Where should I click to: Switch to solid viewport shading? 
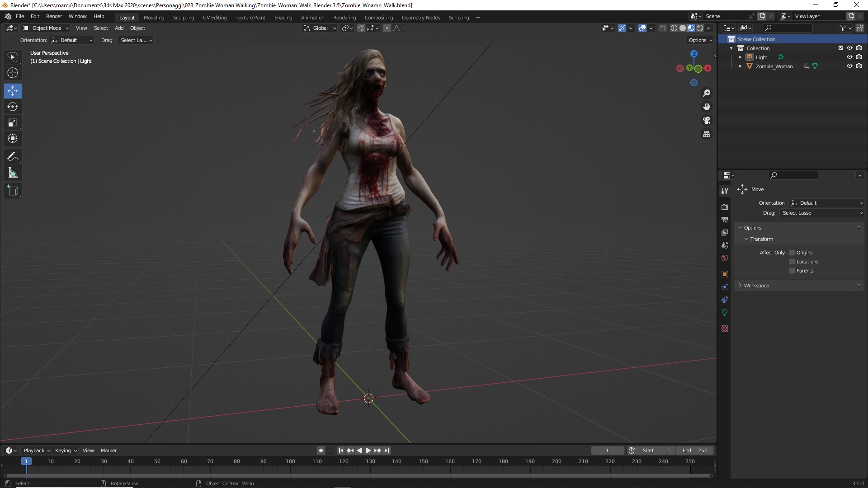(x=683, y=28)
